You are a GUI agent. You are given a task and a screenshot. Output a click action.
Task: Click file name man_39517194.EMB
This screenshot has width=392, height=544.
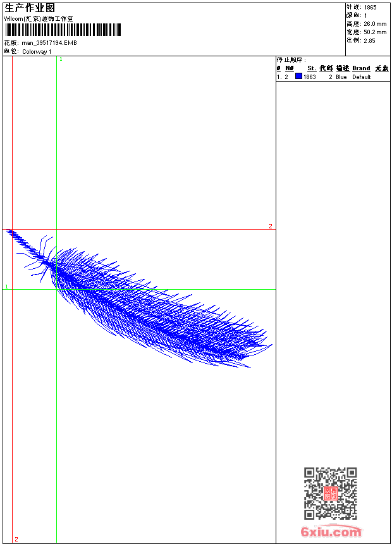49,42
